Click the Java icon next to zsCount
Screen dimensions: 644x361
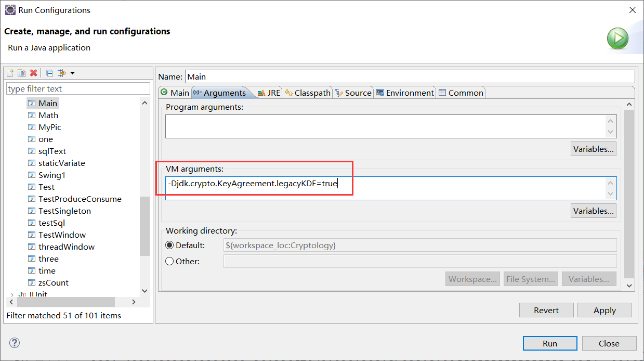32,282
